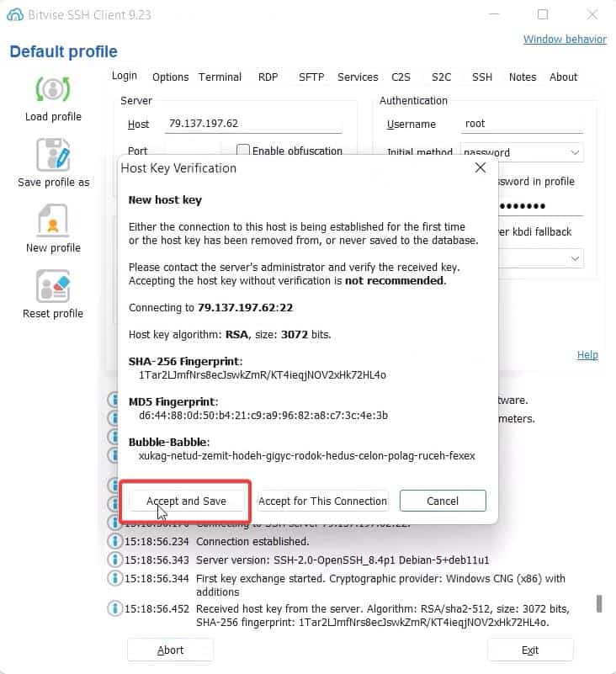The height and width of the screenshot is (674, 616).
Task: Open the Help link
Action: 587,354
